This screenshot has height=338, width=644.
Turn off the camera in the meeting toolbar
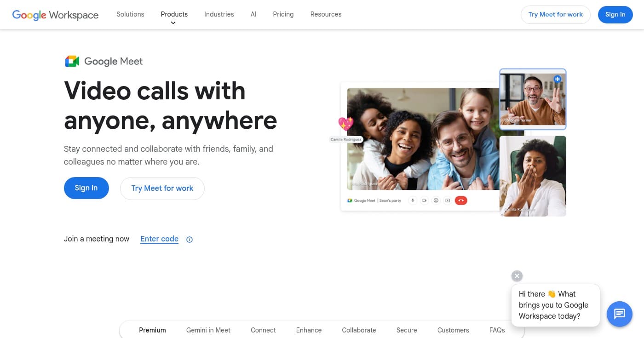424,200
